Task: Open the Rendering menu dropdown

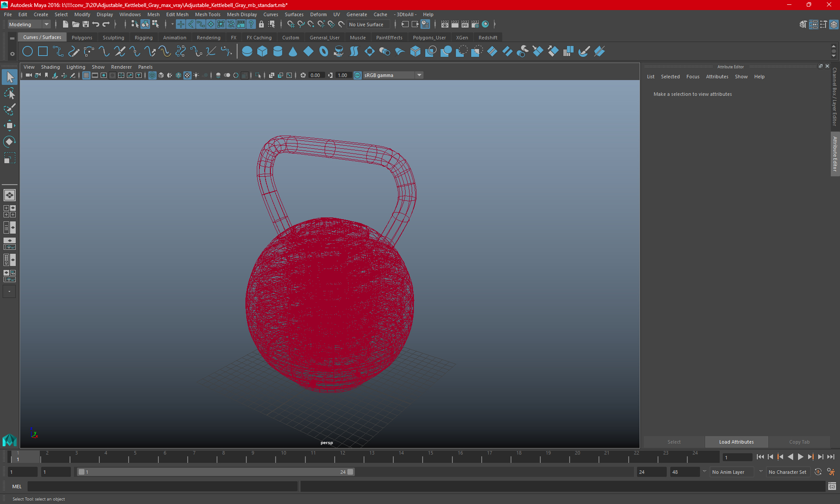Action: (x=209, y=37)
